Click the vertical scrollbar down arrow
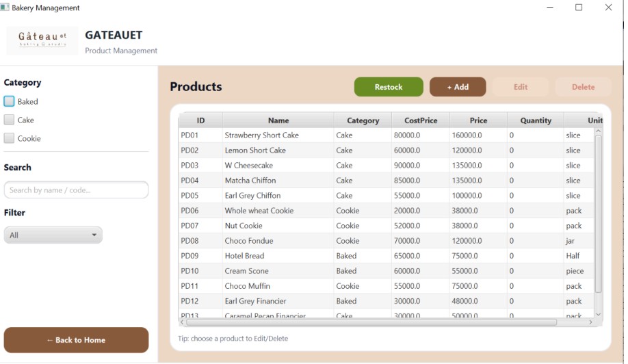 click(599, 314)
